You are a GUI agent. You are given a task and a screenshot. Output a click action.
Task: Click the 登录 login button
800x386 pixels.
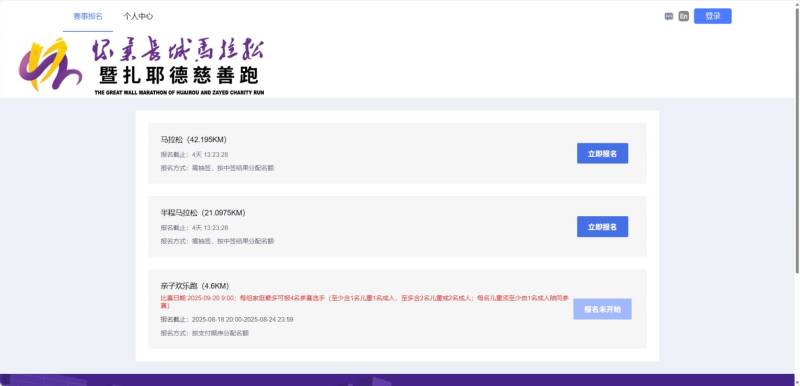coord(713,16)
